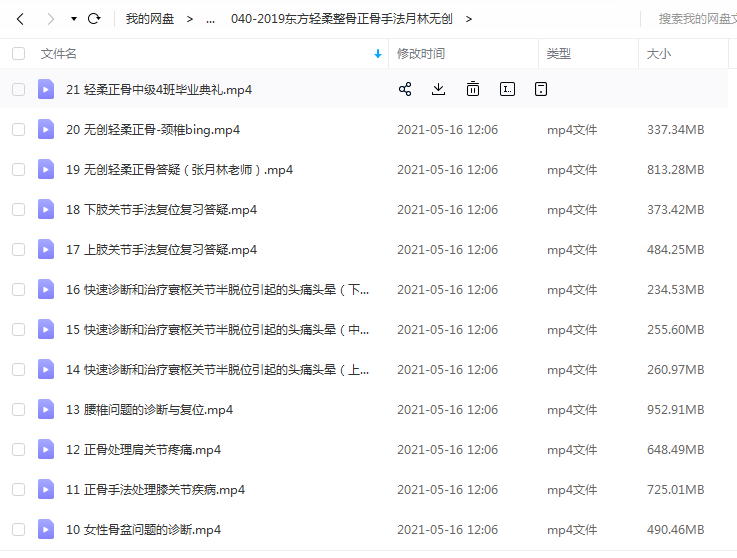Click the 725.01MB size value

tap(675, 489)
